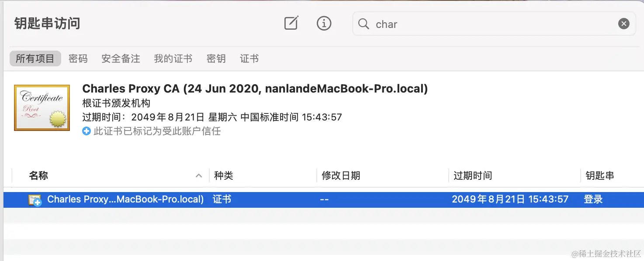Switch to the 安全备注 tab
This screenshot has height=261, width=644.
[x=121, y=58]
